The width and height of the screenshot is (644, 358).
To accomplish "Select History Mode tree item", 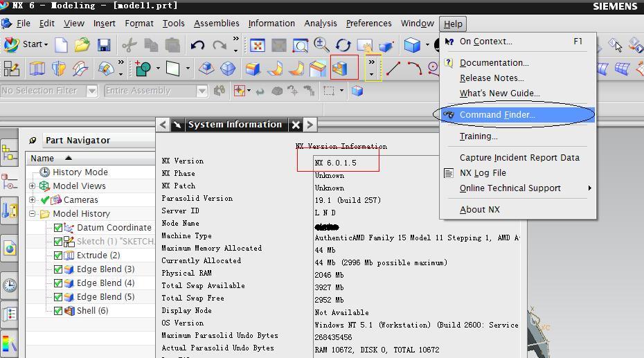I will [x=80, y=172].
